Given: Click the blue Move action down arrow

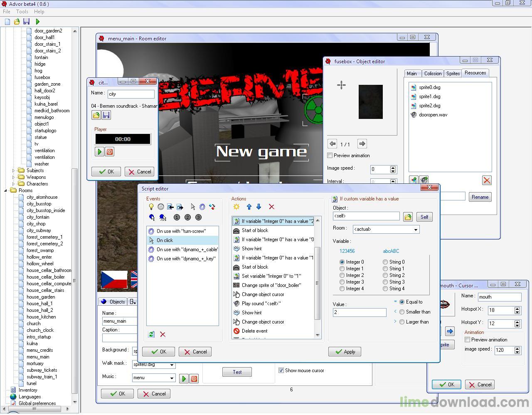Looking at the screenshot, I should [259, 207].
